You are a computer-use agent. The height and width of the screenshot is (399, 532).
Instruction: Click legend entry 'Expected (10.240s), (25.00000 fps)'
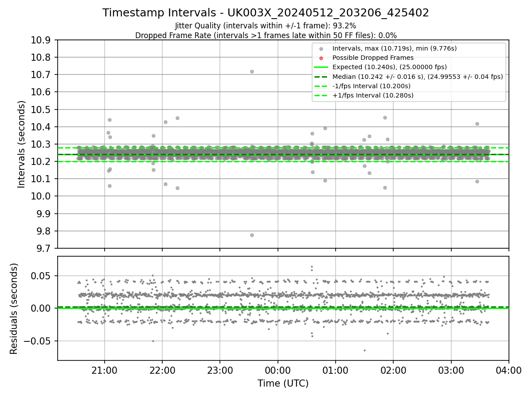390,67
